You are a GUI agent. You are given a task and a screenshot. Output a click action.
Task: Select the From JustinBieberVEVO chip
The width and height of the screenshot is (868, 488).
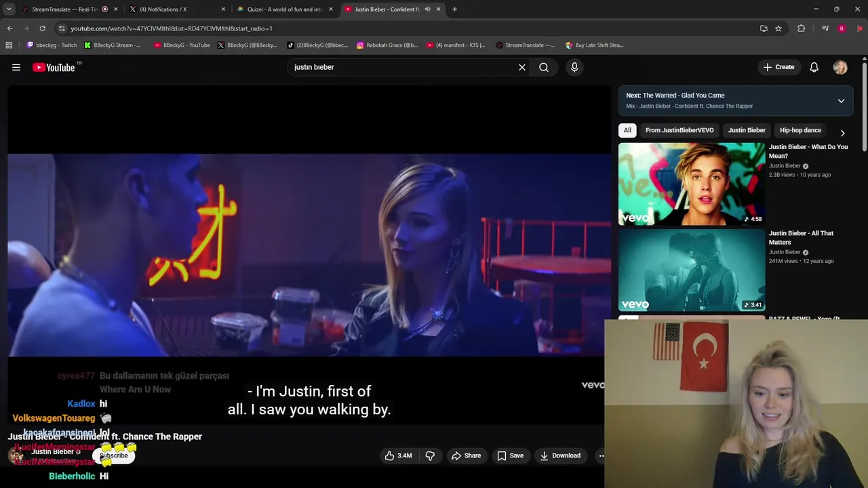tap(679, 130)
